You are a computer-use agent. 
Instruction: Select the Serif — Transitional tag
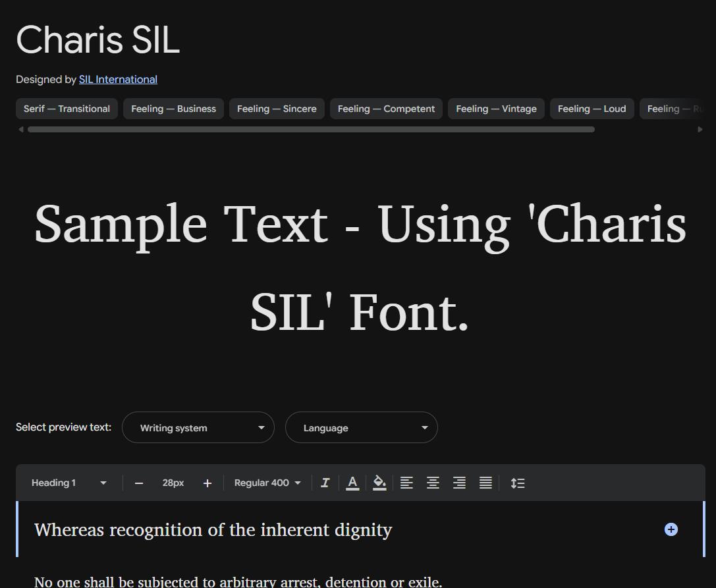pos(67,109)
